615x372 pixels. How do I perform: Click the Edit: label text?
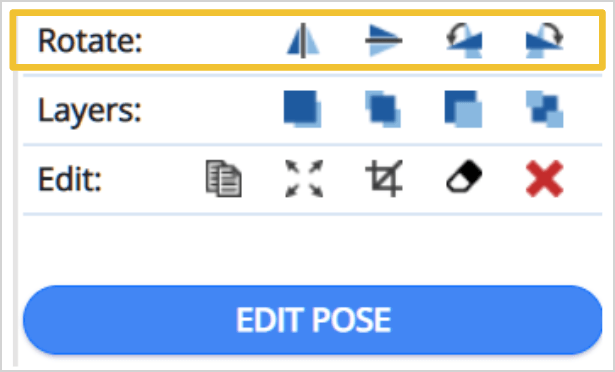(x=70, y=179)
